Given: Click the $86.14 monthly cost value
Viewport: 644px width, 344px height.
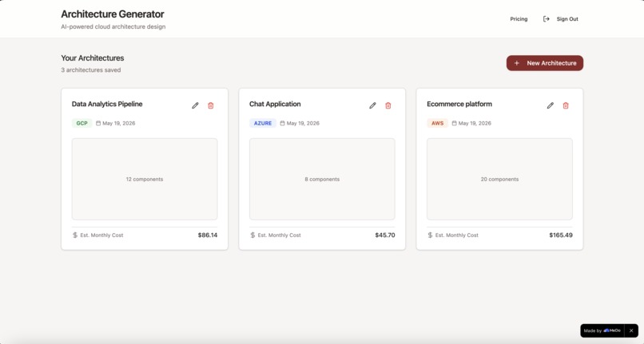Looking at the screenshot, I should [x=208, y=235].
